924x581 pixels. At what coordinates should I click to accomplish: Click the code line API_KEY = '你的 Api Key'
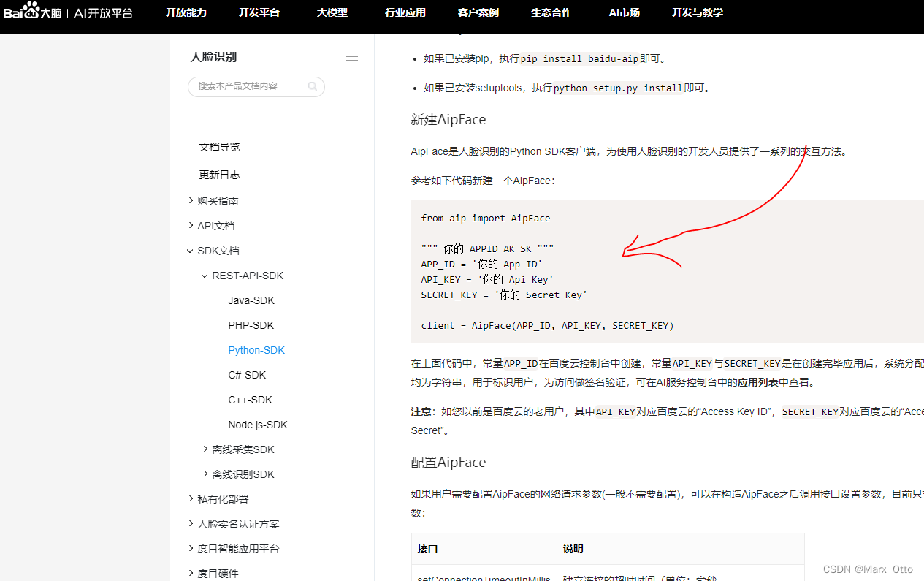[487, 279]
